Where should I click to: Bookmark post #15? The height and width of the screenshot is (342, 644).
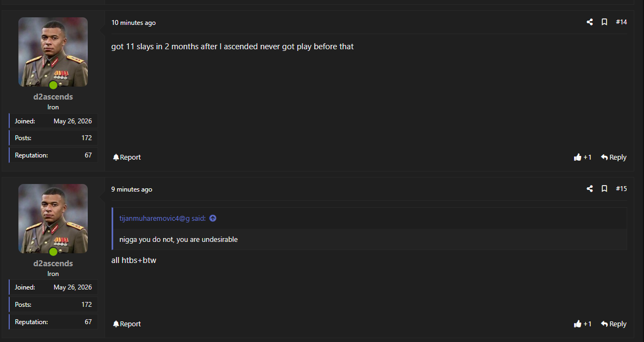(x=604, y=189)
